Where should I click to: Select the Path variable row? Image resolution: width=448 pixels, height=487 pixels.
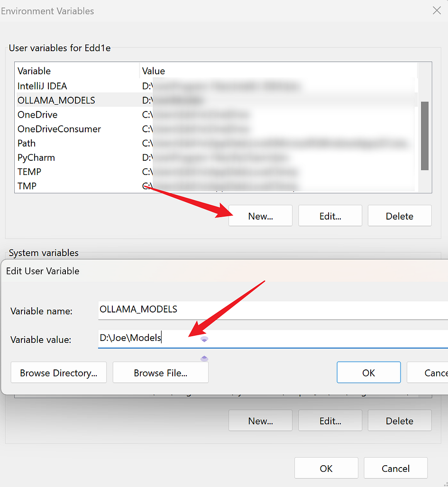(x=217, y=143)
